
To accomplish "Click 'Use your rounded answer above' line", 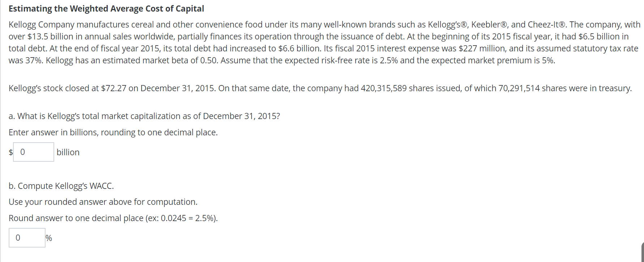I will tap(103, 202).
